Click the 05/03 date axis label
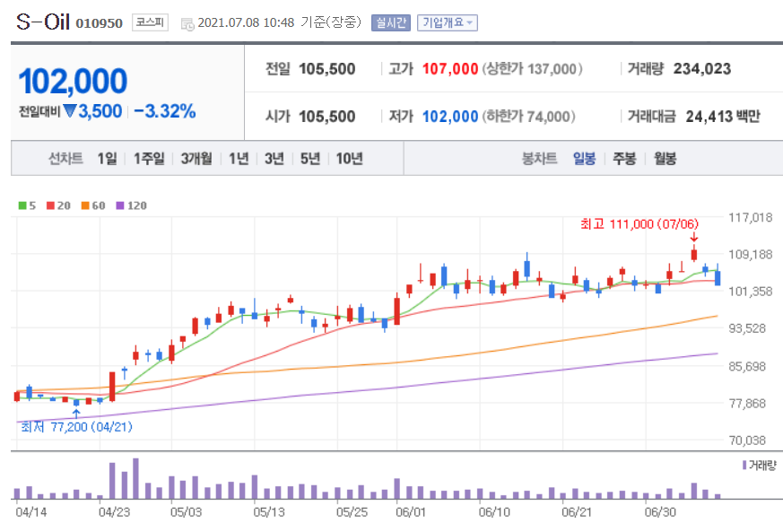The image size is (783, 532). [187, 512]
